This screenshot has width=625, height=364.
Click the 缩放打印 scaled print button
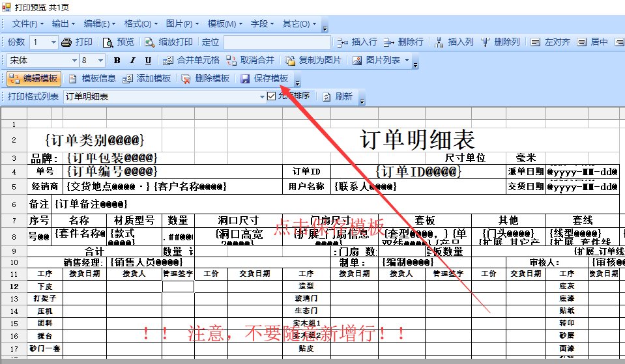point(169,42)
